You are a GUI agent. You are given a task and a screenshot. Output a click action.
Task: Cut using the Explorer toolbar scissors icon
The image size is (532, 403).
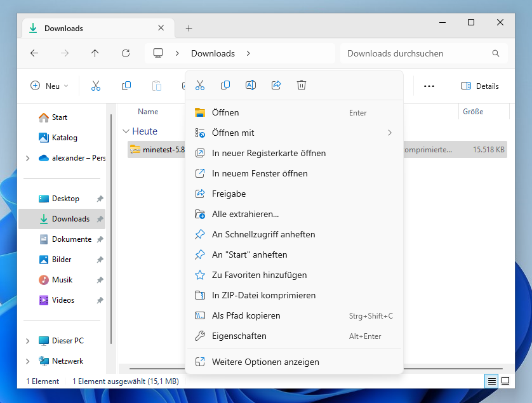[96, 86]
